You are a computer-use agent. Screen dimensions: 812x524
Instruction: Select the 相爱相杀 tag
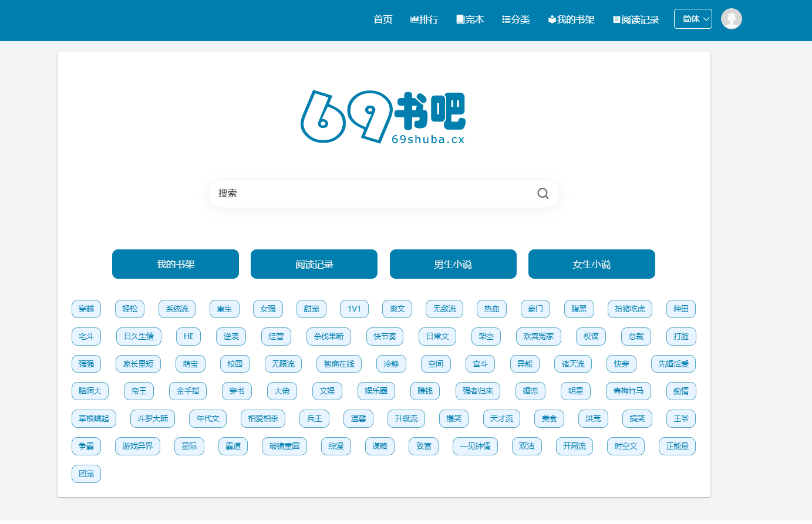263,418
